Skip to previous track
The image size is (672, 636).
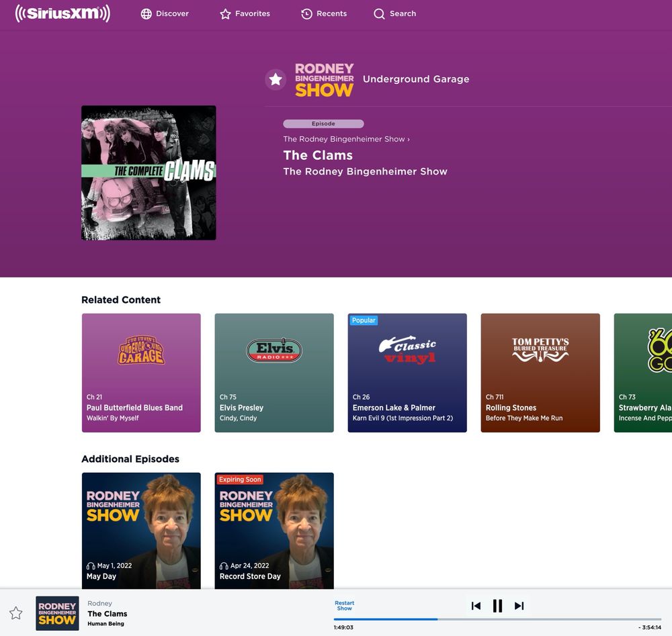point(476,606)
